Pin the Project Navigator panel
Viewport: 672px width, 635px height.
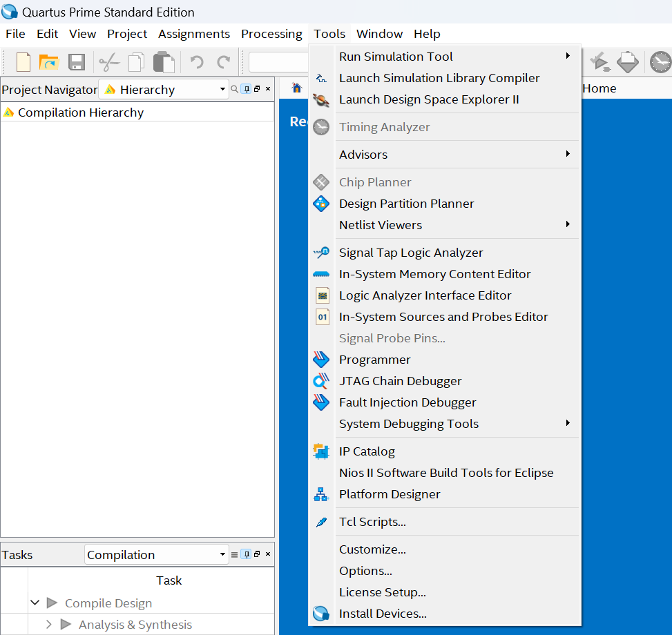click(247, 89)
